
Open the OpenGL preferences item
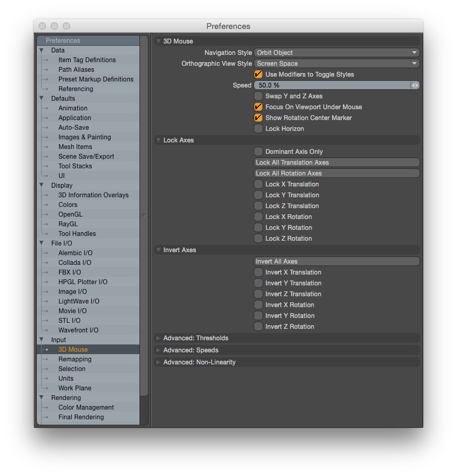pos(70,214)
